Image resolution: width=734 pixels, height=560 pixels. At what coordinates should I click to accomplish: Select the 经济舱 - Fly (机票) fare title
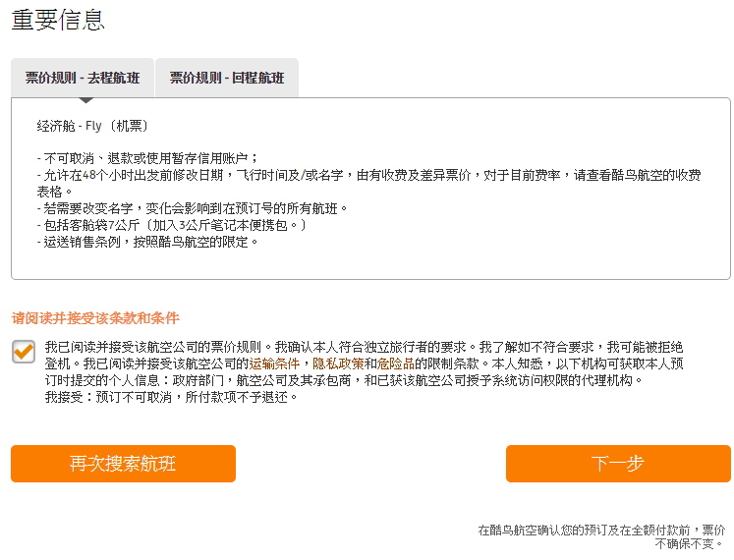(x=92, y=126)
